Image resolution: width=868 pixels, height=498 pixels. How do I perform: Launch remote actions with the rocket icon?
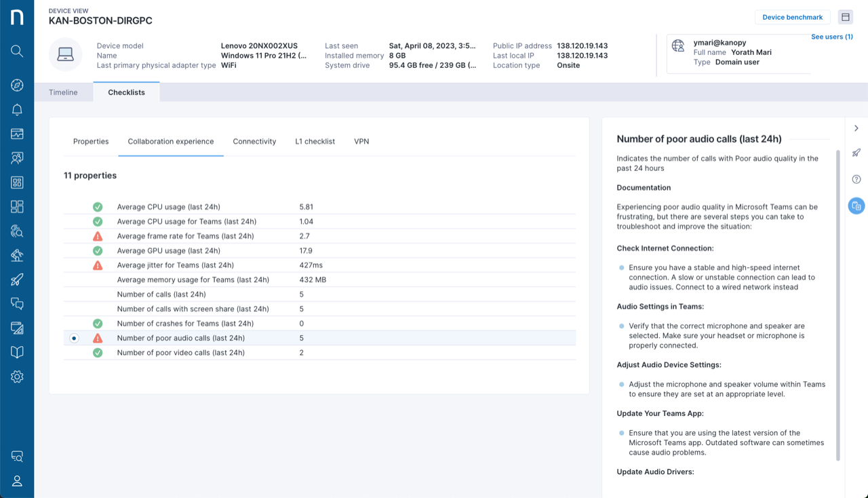pos(18,279)
